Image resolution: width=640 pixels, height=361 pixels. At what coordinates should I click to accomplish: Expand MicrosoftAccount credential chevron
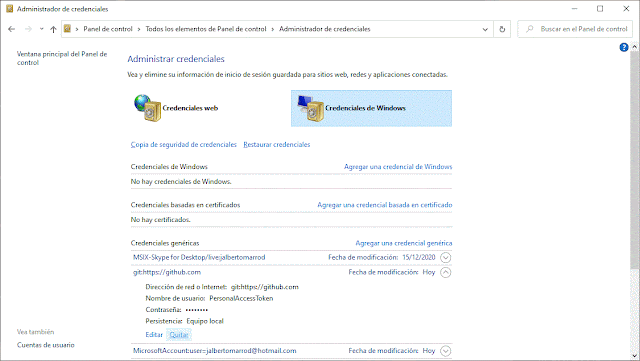[x=446, y=351]
